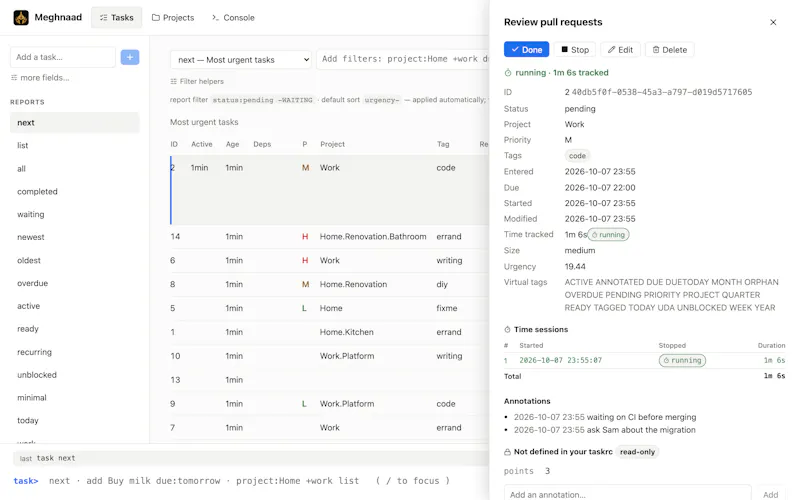Select task 1 Home.Kitchen row
This screenshot has height=500, width=800.
coord(330,332)
